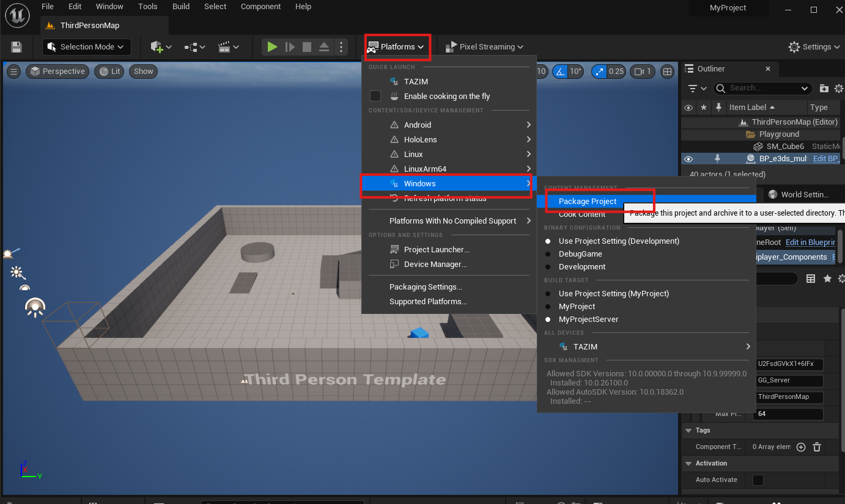
Task: Click the add content cube icon
Action: click(157, 47)
